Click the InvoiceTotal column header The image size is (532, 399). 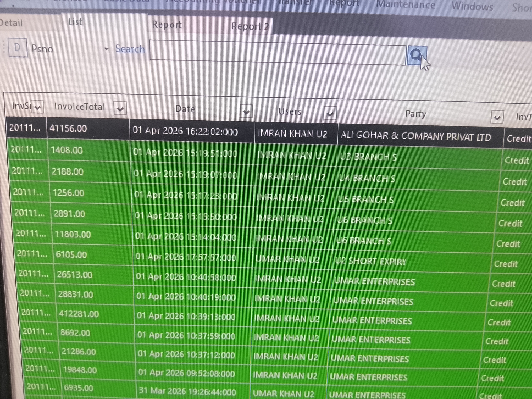click(x=80, y=107)
